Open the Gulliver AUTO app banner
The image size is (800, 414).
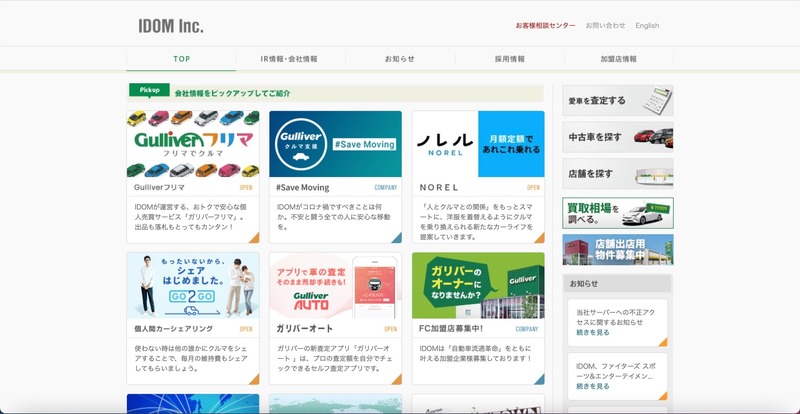pyautogui.click(x=335, y=285)
